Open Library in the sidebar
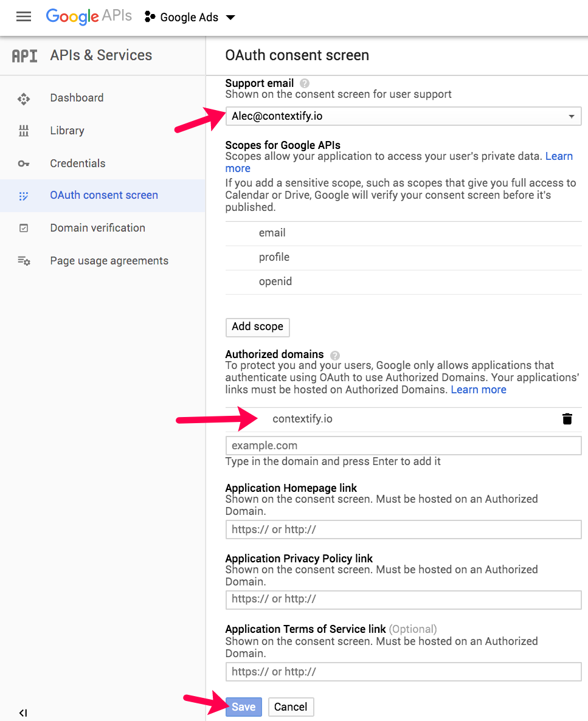The width and height of the screenshot is (588, 721). 67,131
